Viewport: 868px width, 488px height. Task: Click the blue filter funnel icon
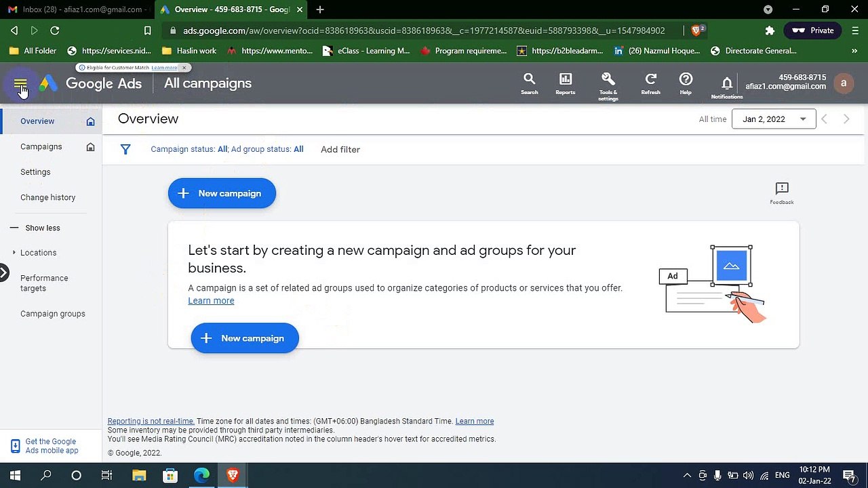(125, 149)
